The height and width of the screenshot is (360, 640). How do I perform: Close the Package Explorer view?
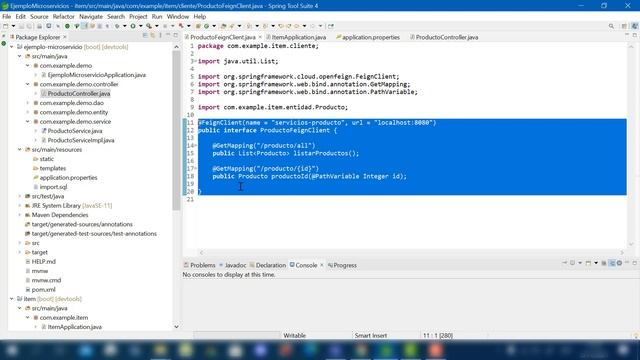pos(64,37)
